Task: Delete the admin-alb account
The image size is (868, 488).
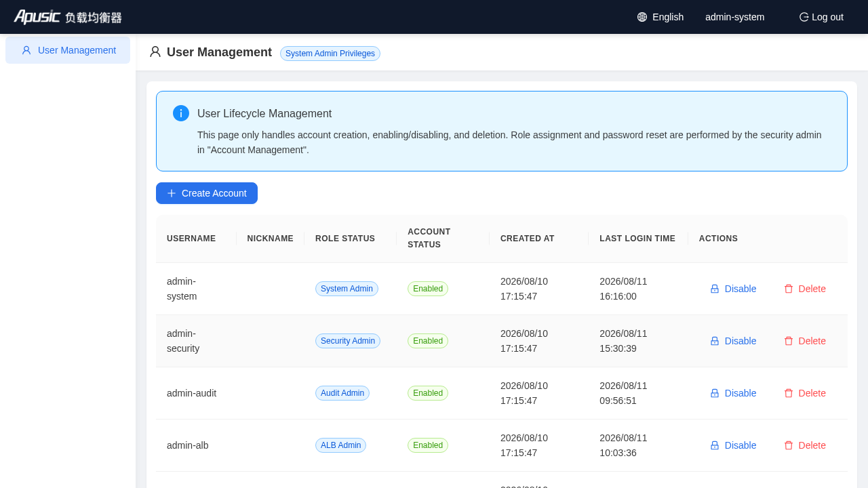Action: (x=805, y=445)
